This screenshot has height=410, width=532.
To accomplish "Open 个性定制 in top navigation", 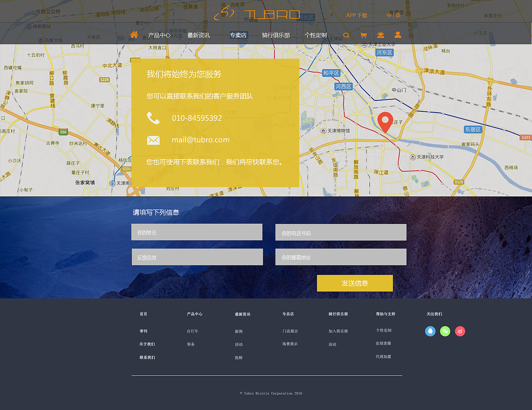I will tap(316, 35).
